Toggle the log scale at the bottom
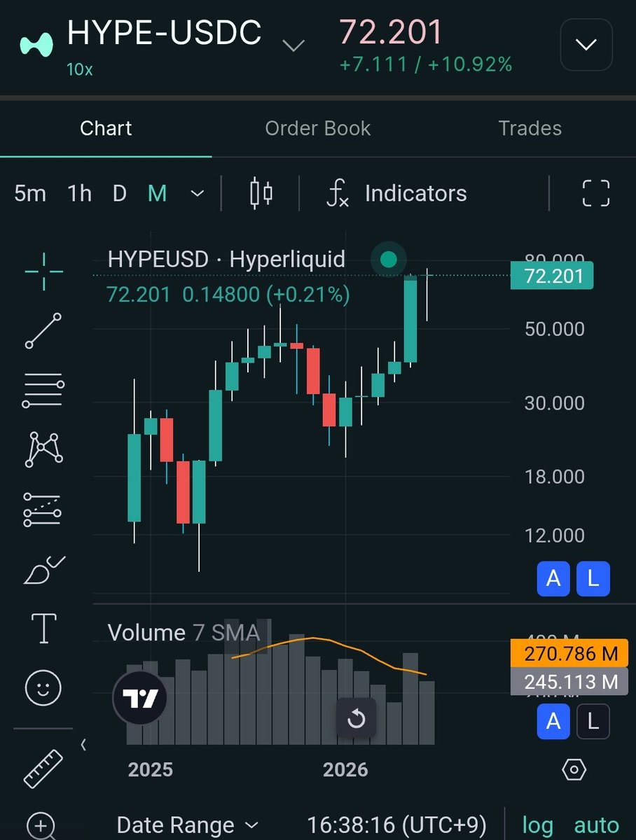Image resolution: width=636 pixels, height=840 pixels. pyautogui.click(x=538, y=825)
